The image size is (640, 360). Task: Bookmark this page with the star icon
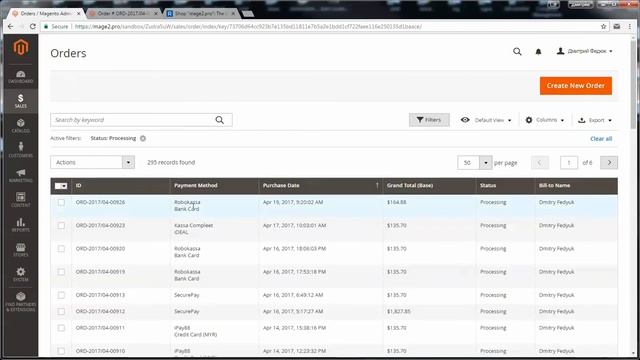(x=603, y=26)
